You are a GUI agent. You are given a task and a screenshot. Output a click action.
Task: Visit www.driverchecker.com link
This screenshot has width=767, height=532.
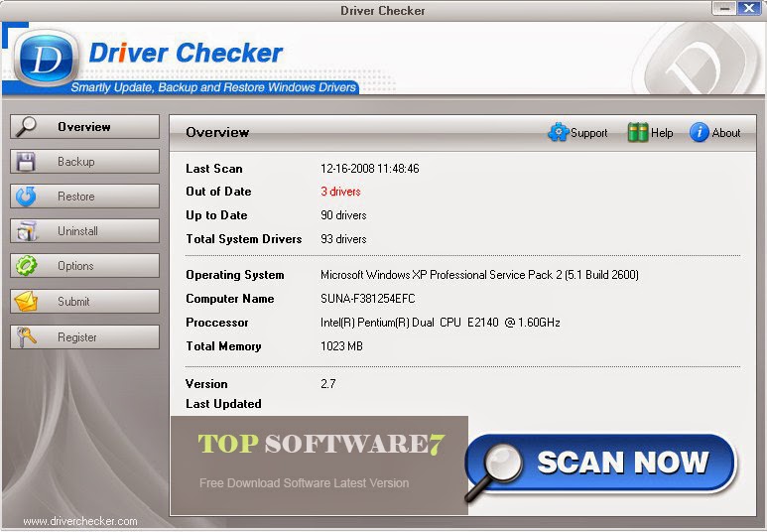point(80,521)
